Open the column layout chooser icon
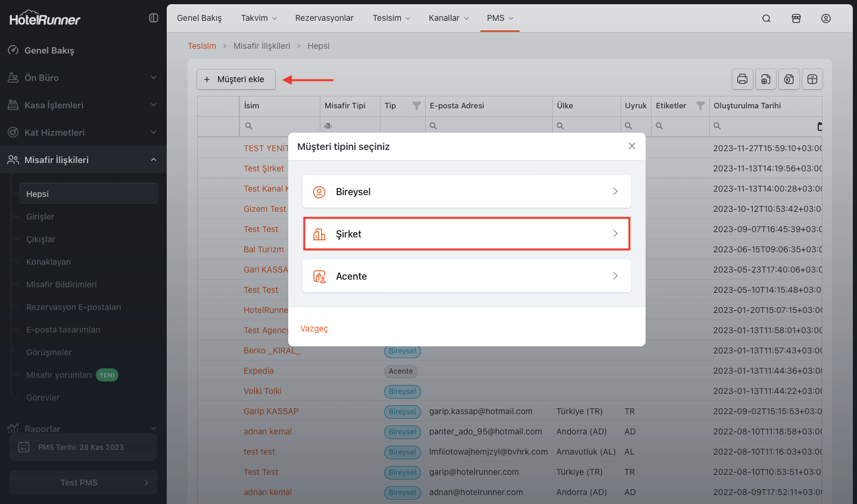857x504 pixels. click(812, 79)
